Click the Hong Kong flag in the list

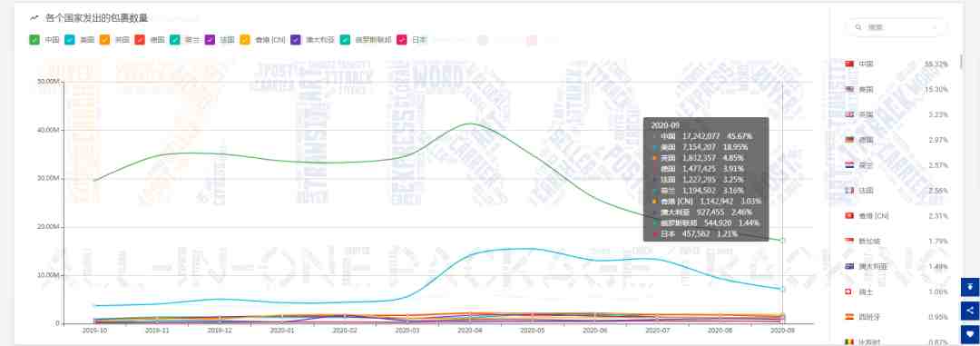coord(848,216)
